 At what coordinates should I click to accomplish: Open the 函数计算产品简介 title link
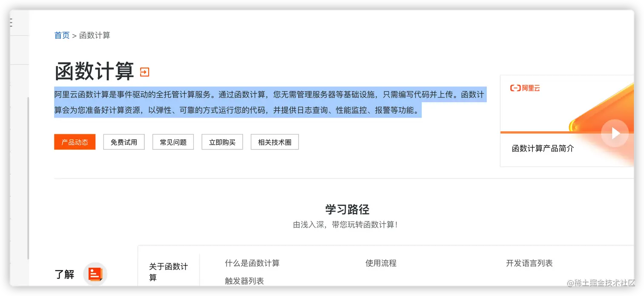(543, 149)
